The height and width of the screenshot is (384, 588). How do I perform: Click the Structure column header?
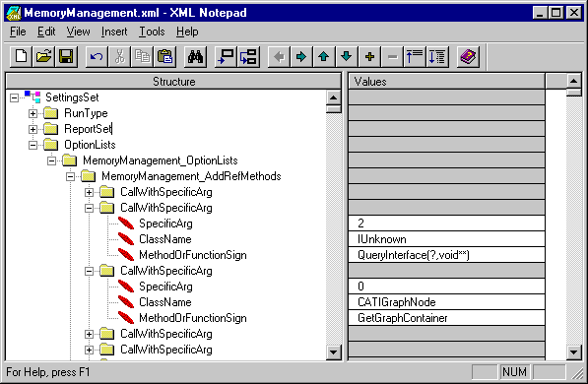[173, 82]
